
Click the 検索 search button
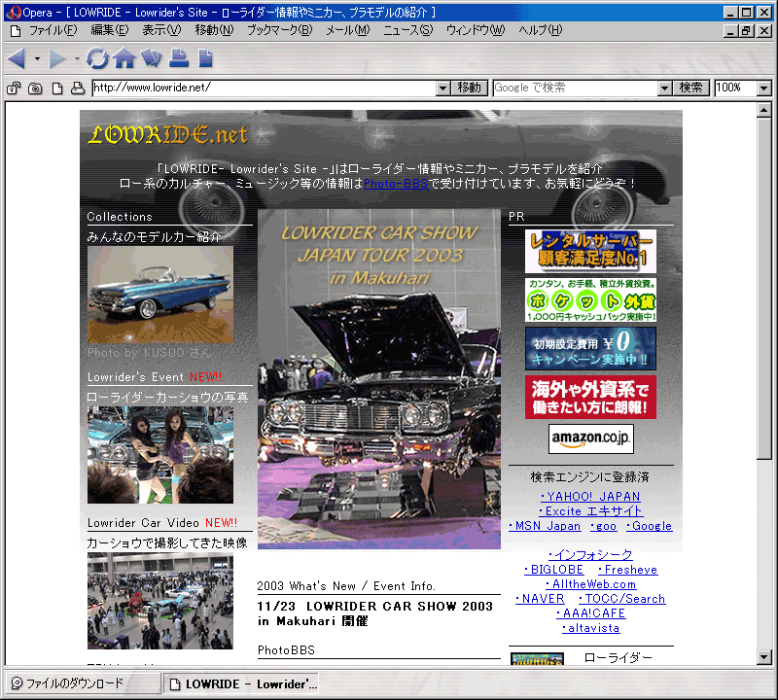click(691, 87)
